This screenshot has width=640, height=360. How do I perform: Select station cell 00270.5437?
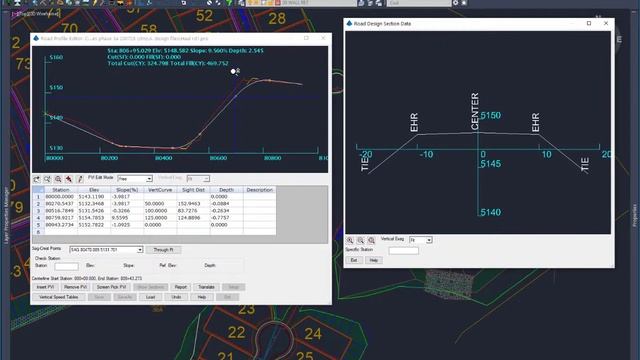pyautogui.click(x=60, y=204)
